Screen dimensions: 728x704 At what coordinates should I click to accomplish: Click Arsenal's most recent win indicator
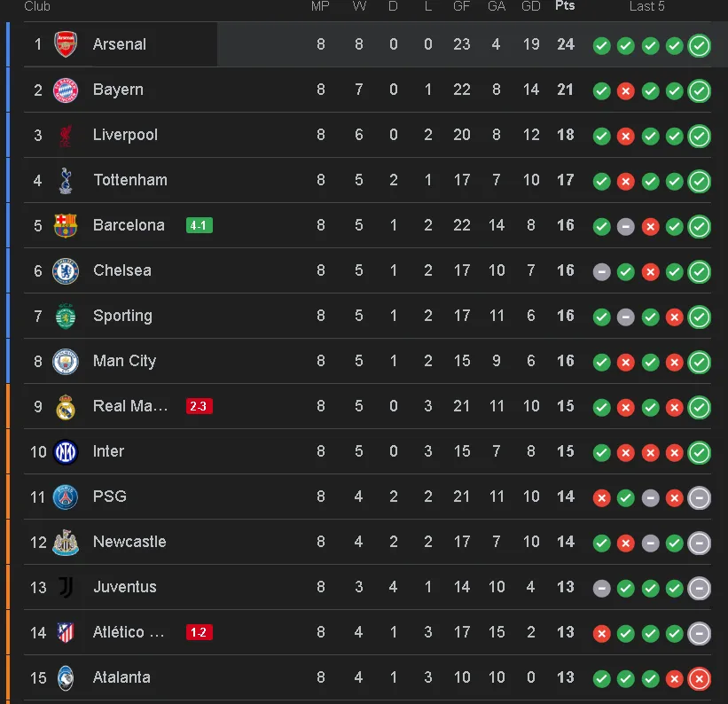699,44
